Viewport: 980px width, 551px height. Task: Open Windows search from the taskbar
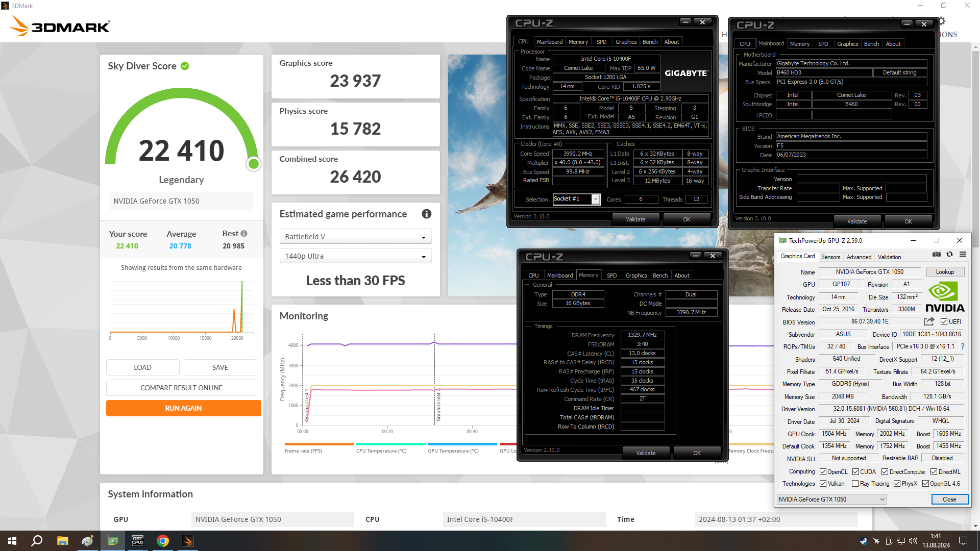click(37, 541)
